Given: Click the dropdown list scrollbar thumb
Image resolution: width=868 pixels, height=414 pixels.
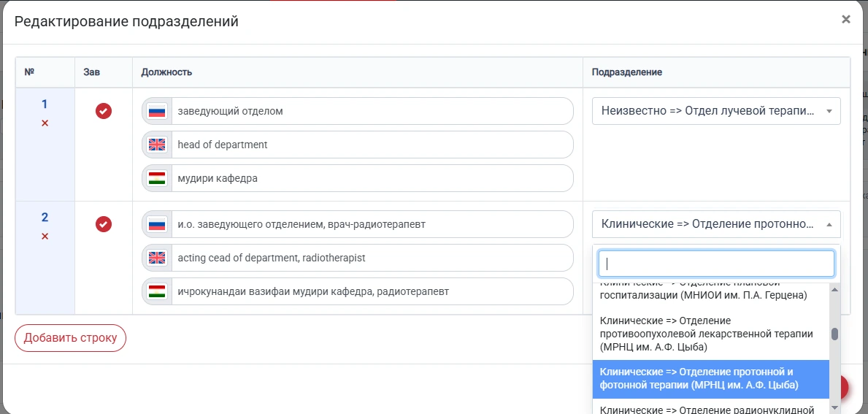Looking at the screenshot, I should pyautogui.click(x=835, y=334).
